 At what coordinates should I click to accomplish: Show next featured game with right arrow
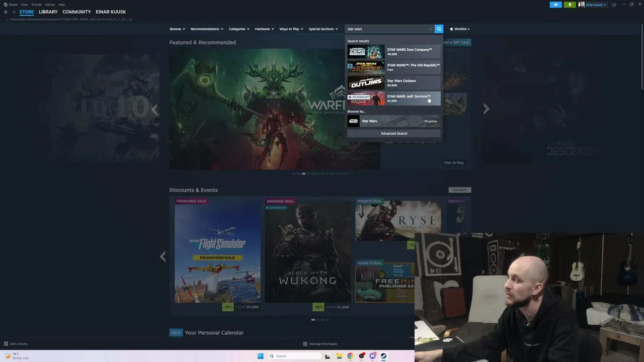pos(486,109)
